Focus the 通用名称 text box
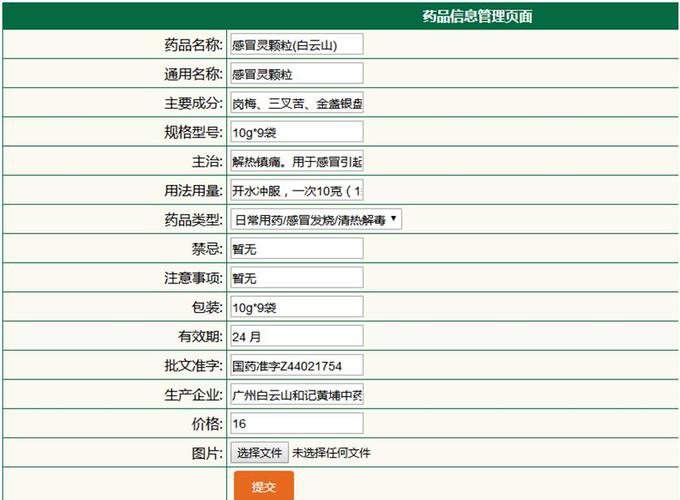This screenshot has width=680, height=500. coord(297,73)
